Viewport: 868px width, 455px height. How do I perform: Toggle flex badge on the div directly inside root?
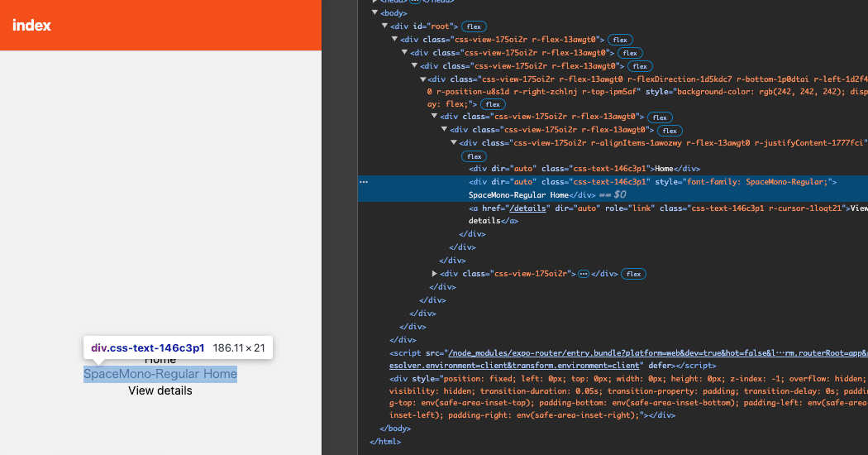(x=620, y=40)
